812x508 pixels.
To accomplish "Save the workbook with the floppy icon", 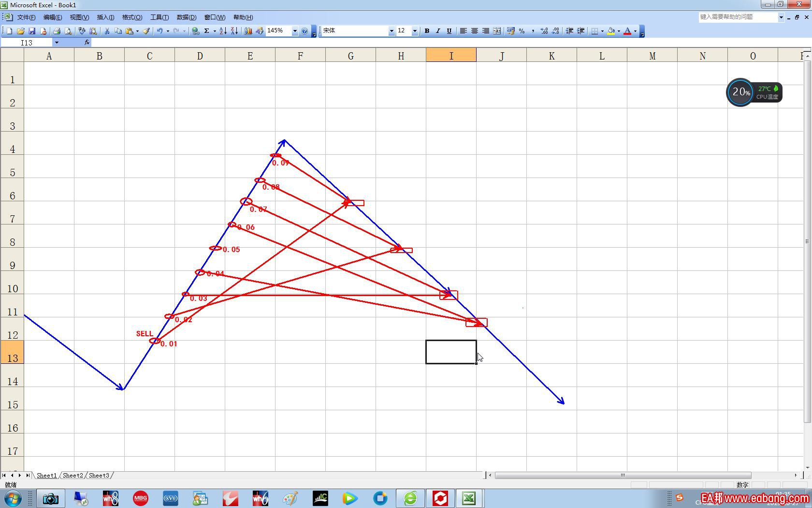I will [32, 31].
